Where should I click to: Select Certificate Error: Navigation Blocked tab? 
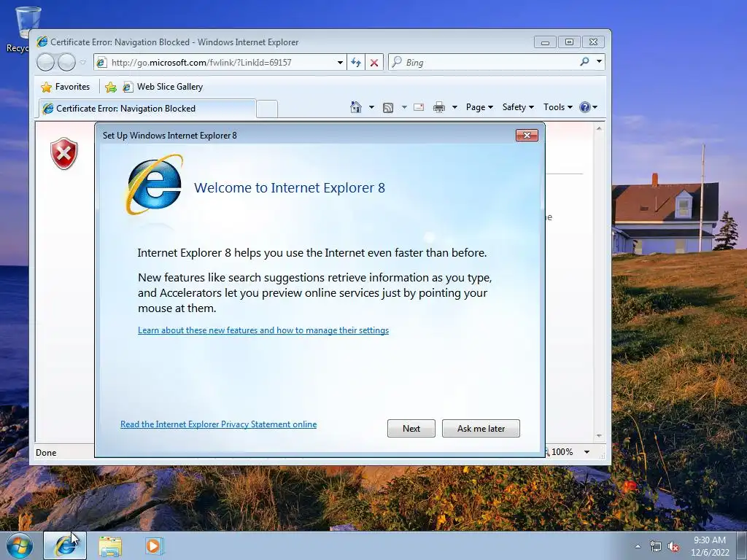147,109
